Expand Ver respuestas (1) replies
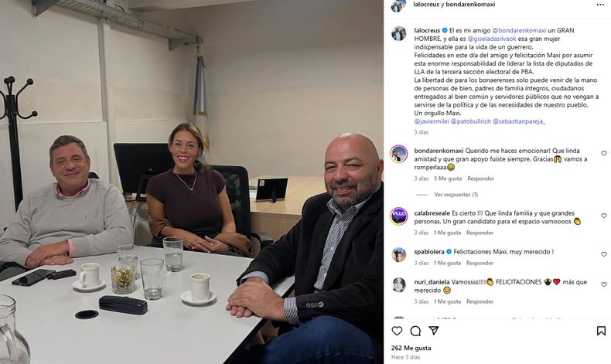Viewport: 611px width, 364px height. tap(456, 195)
